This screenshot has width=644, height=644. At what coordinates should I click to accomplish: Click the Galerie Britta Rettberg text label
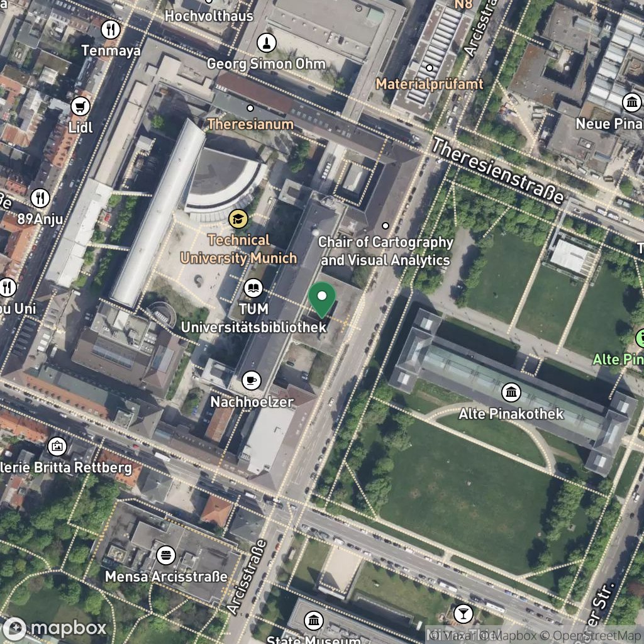[x=65, y=467]
